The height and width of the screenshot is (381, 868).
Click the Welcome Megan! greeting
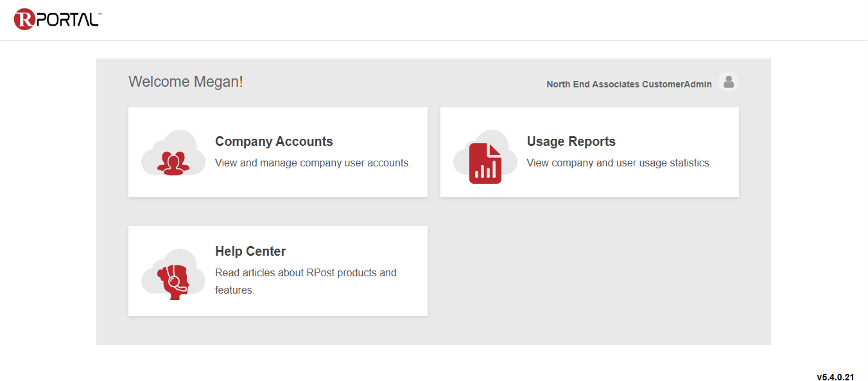click(x=186, y=82)
